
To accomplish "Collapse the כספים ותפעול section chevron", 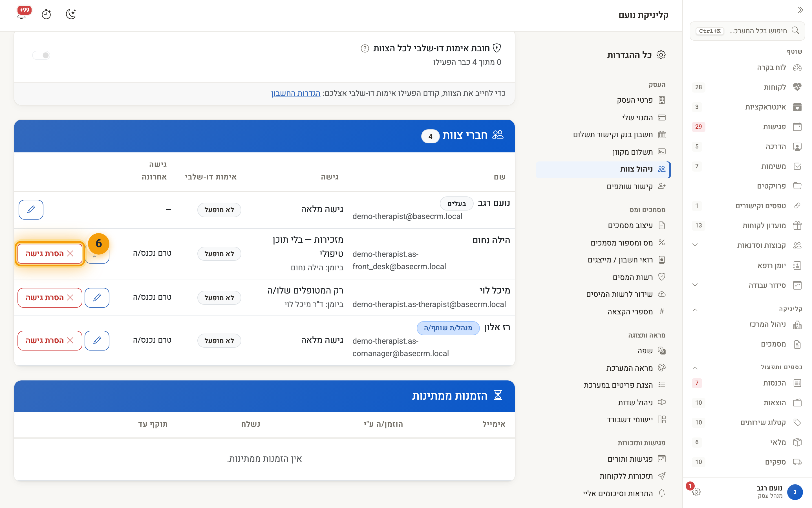I will 695,368.
